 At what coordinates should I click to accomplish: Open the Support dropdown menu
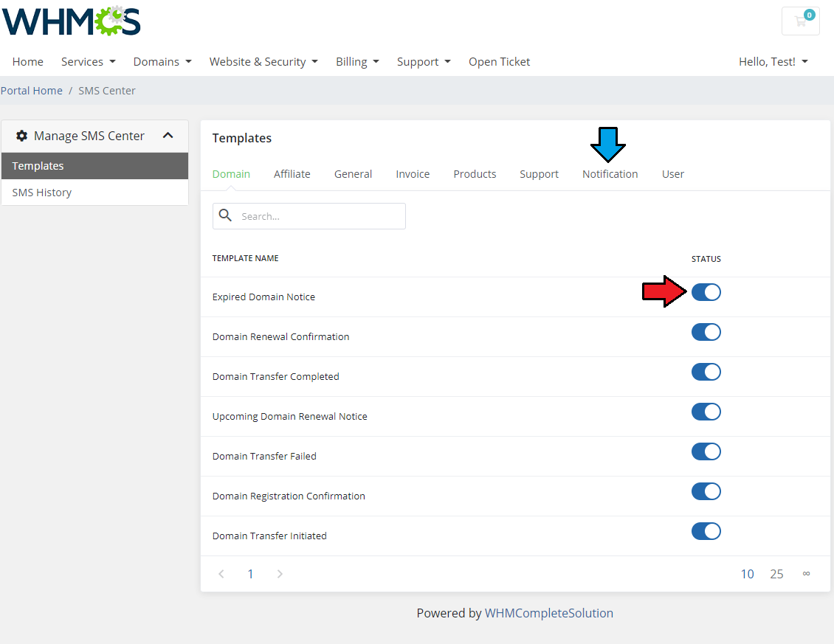pyautogui.click(x=424, y=62)
